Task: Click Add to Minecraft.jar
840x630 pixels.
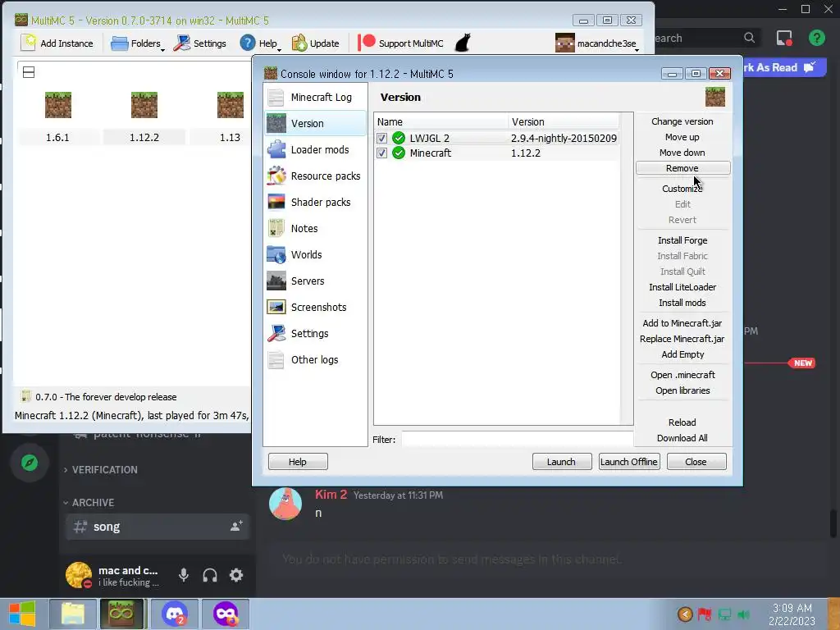Action: click(682, 323)
